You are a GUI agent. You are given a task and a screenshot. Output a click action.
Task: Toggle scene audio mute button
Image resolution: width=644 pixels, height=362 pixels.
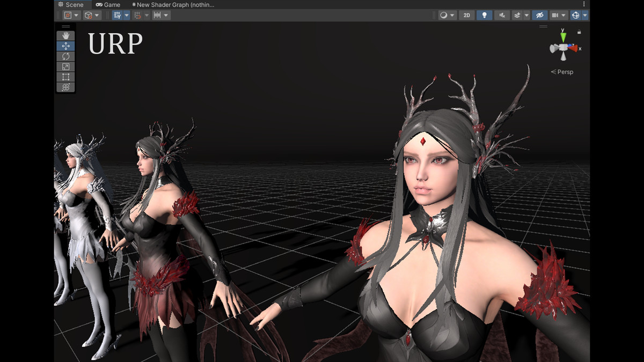[502, 15]
